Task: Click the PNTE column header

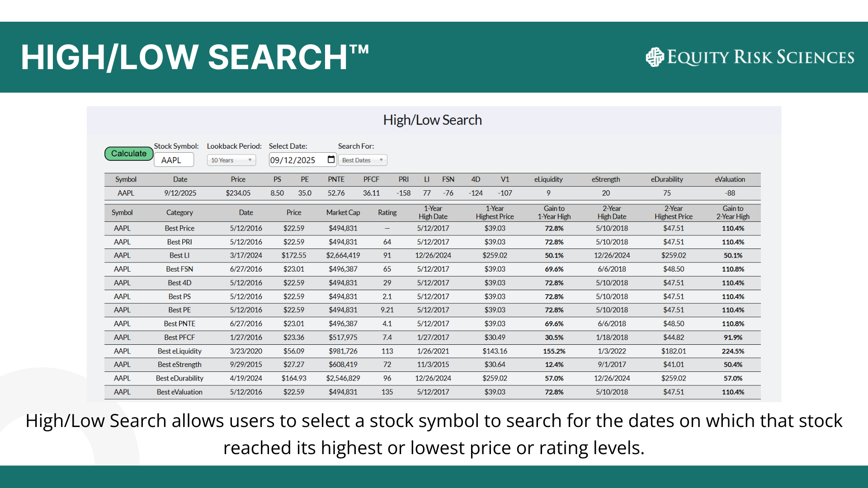Action: coord(336,179)
